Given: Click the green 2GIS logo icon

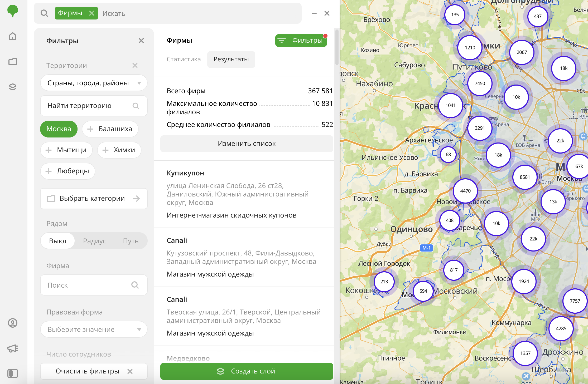Looking at the screenshot, I should [x=13, y=11].
